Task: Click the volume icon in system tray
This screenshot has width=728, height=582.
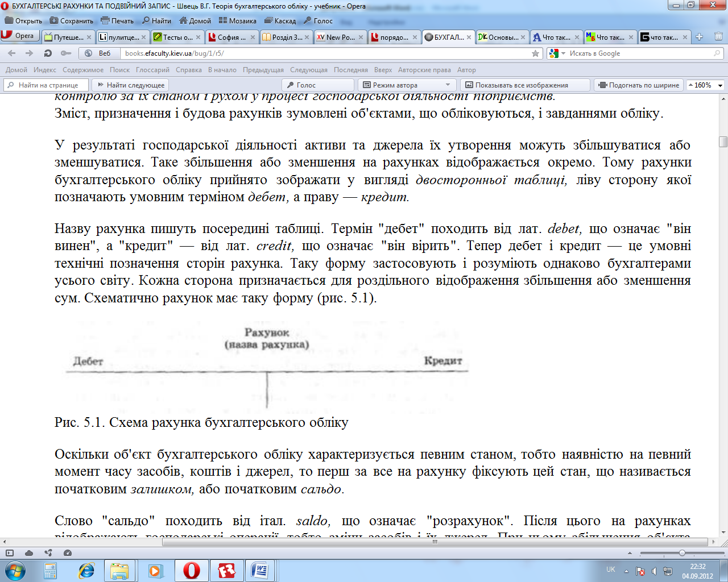Action: (x=654, y=571)
